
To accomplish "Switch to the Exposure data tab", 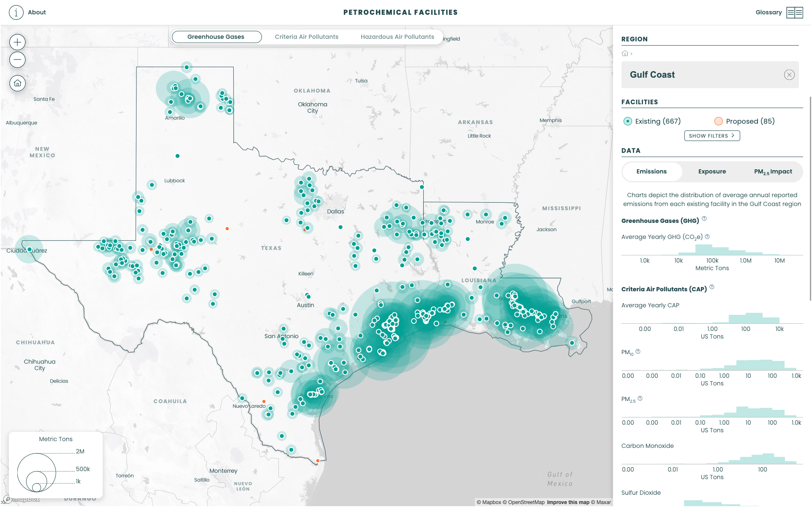I will 712,171.
